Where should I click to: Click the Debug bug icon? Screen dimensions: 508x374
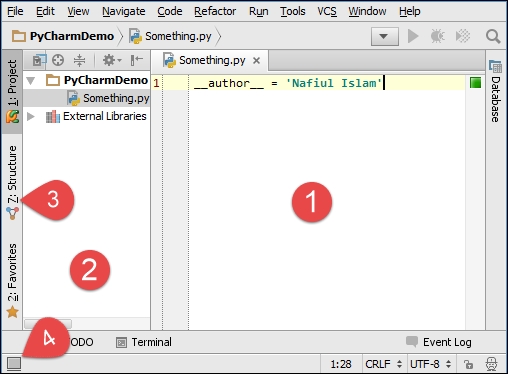(437, 36)
